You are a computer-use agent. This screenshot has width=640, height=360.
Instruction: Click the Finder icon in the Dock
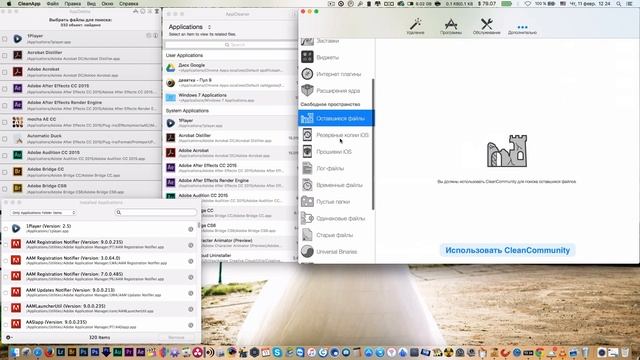15,352
